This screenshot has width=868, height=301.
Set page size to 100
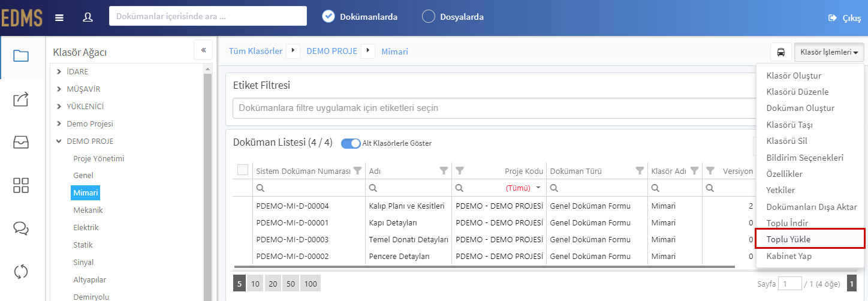(311, 284)
